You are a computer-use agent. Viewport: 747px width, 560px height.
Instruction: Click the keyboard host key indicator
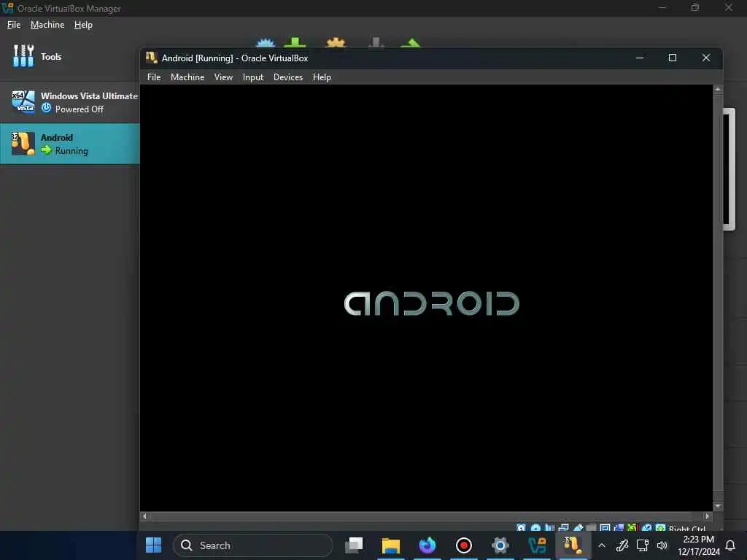coord(660,528)
